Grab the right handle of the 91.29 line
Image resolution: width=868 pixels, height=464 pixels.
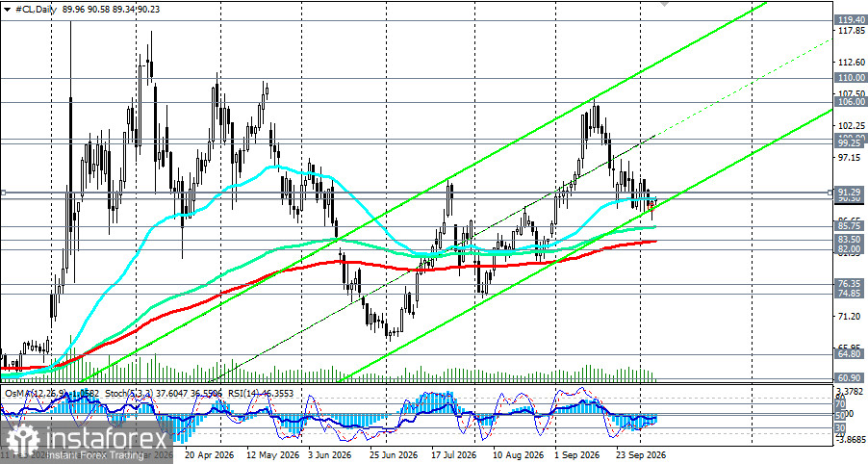[830, 193]
